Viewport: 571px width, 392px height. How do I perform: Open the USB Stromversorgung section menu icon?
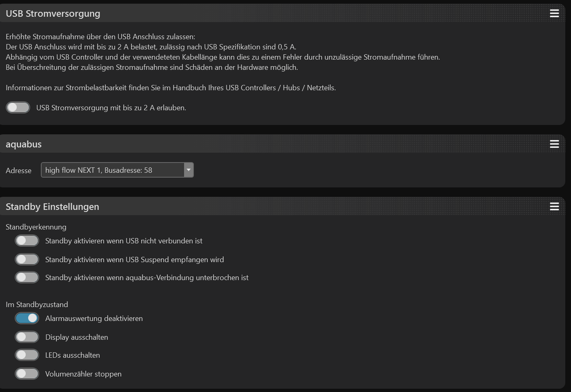click(x=554, y=13)
